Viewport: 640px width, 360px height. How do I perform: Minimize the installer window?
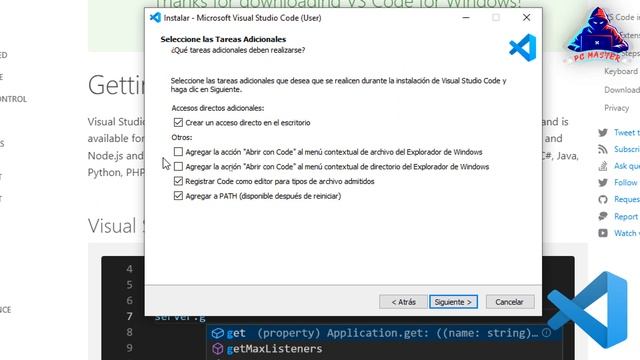coord(466,18)
